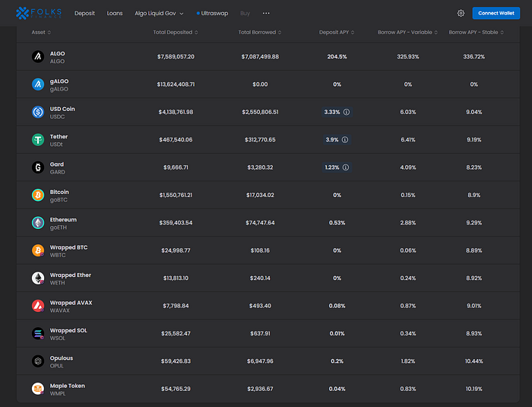This screenshot has height=407, width=532.
Task: Sort by Total Deposited column
Action: click(x=176, y=32)
